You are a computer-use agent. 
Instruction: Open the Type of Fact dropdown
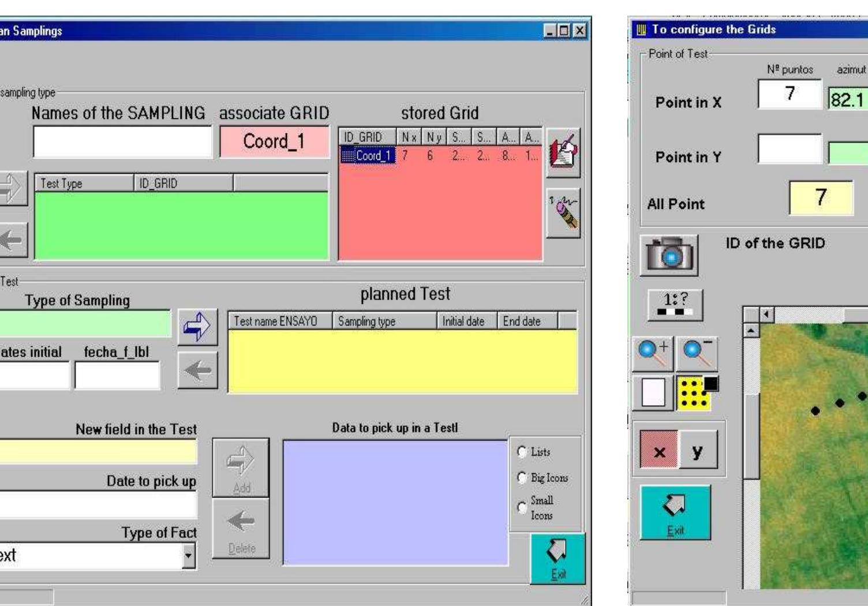pos(189,557)
